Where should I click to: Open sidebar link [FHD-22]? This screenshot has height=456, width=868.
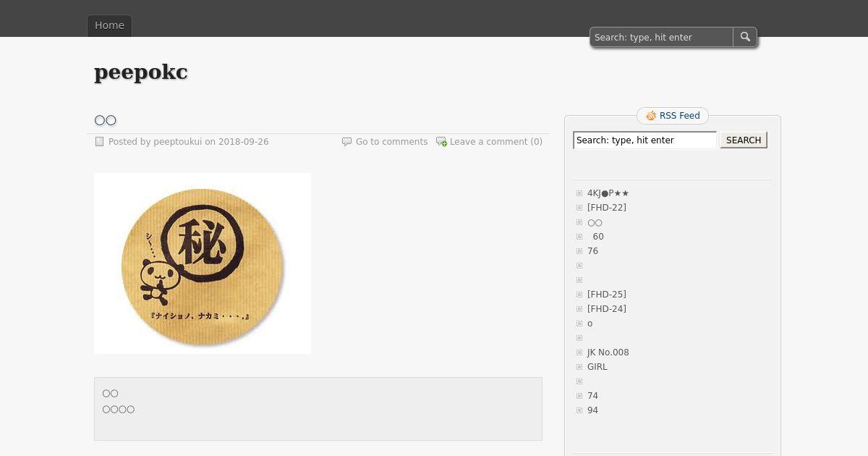click(x=607, y=208)
